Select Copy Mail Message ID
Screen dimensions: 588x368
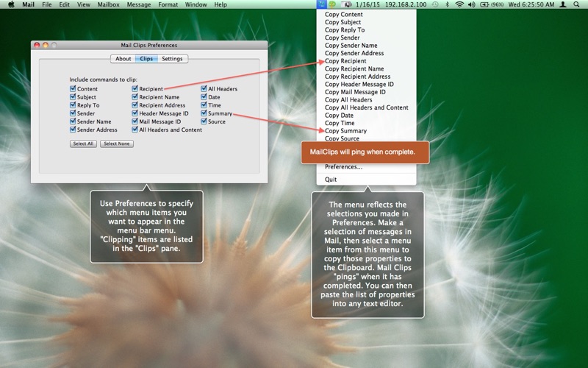(x=366, y=92)
